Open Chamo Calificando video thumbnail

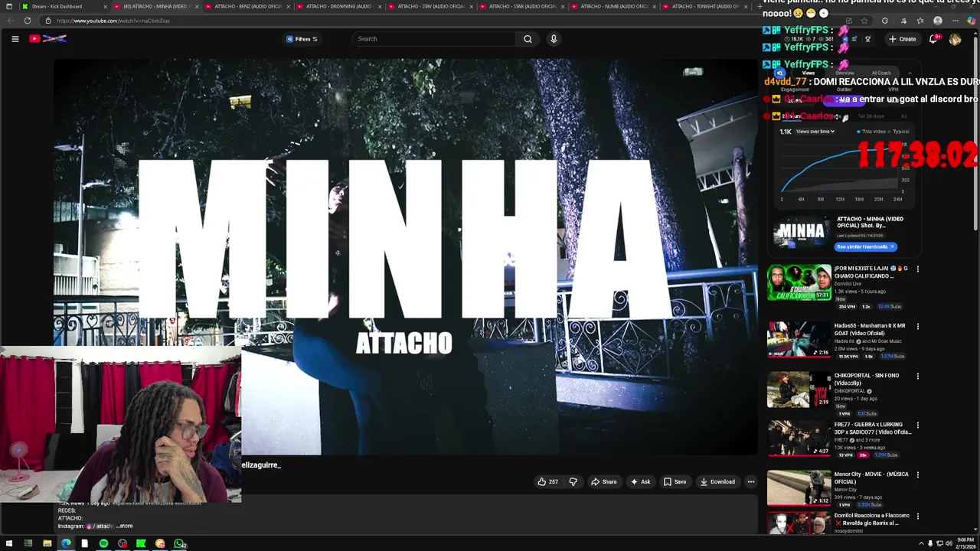coord(799,282)
